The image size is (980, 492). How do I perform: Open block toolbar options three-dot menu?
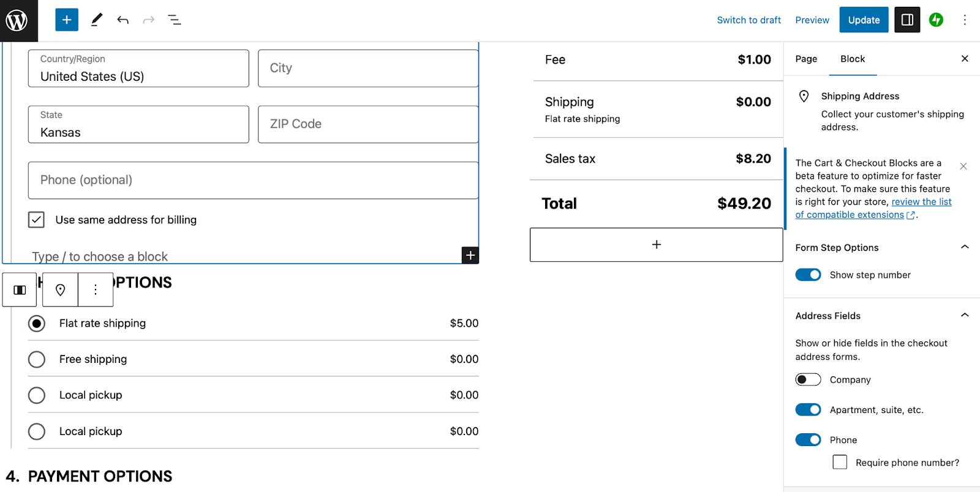[96, 289]
